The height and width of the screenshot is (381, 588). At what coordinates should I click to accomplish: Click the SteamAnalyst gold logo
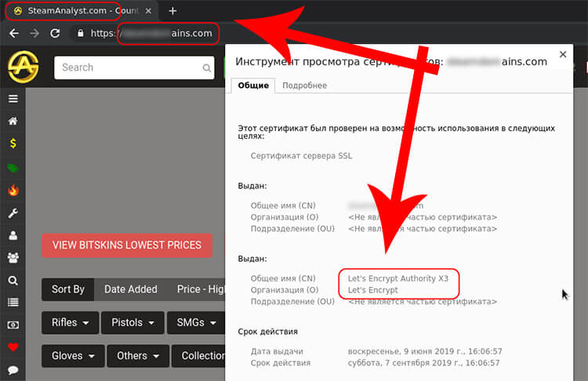(x=23, y=67)
